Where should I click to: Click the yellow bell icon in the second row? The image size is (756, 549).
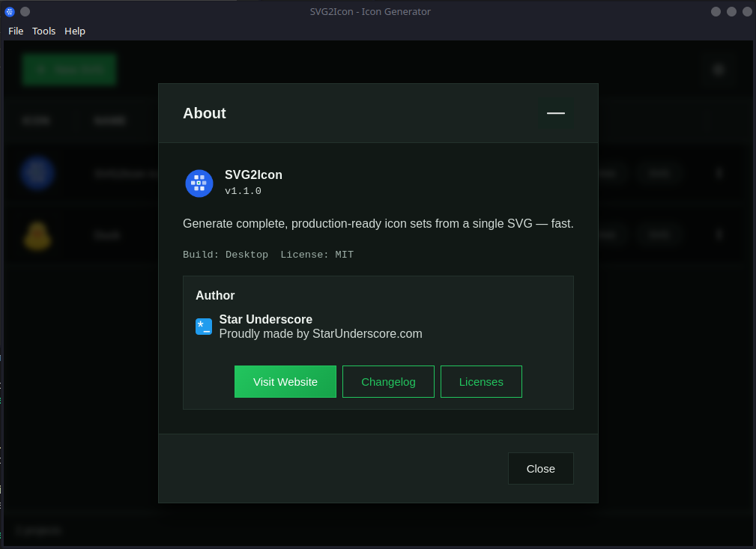coord(37,234)
